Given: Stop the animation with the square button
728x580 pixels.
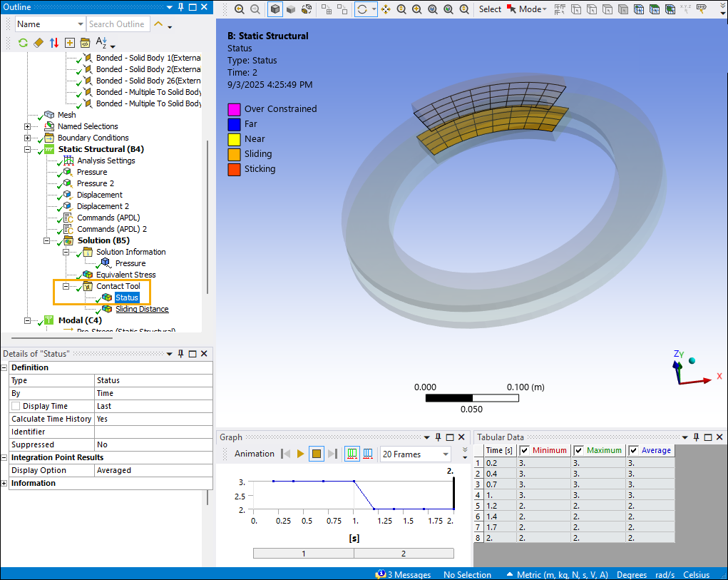Looking at the screenshot, I should pos(317,454).
